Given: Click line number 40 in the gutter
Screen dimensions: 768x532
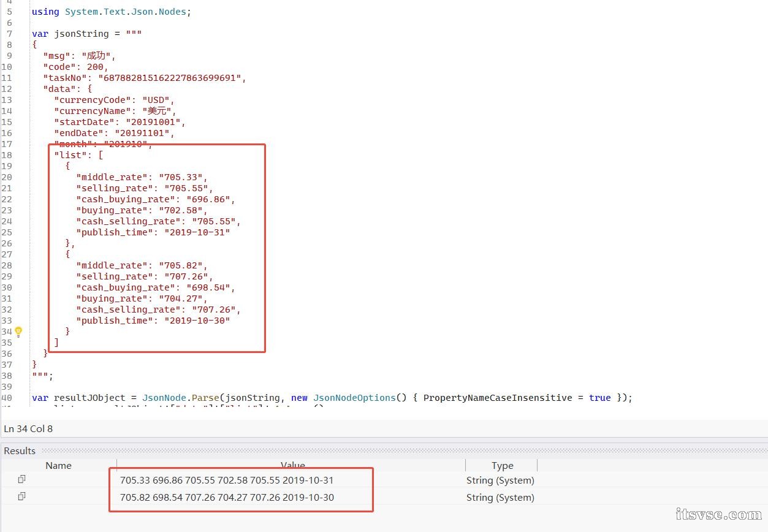Looking at the screenshot, I should (x=7, y=398).
